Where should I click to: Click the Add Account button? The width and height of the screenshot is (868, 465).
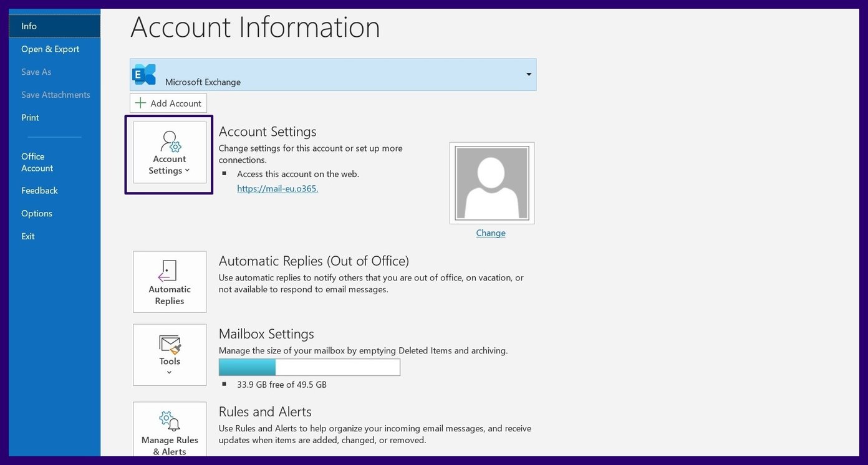(168, 103)
